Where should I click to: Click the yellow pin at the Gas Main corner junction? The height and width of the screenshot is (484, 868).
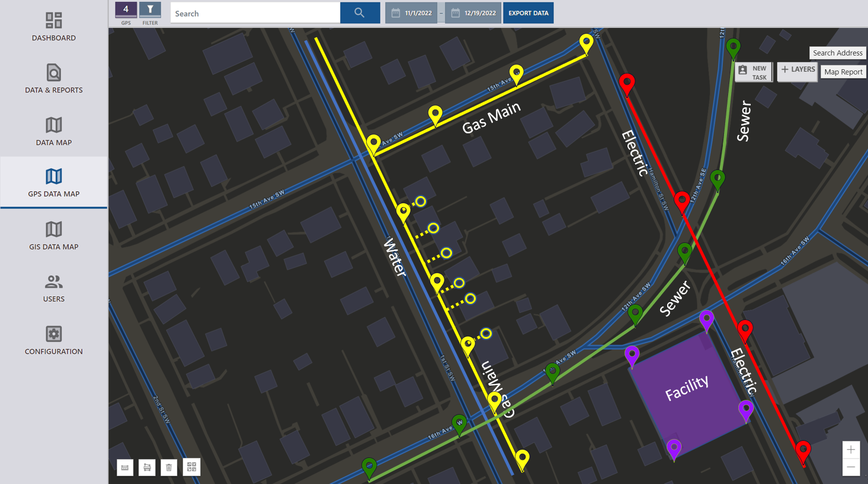coord(373,144)
